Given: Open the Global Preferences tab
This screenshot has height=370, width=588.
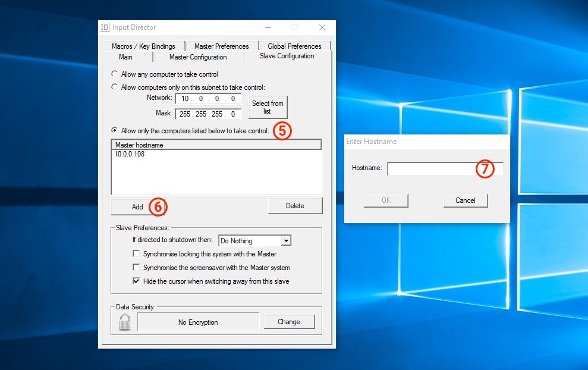Looking at the screenshot, I should click(294, 46).
